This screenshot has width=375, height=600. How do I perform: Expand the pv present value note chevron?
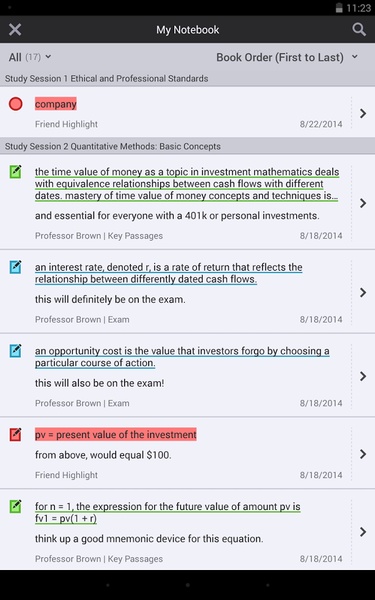click(x=363, y=454)
